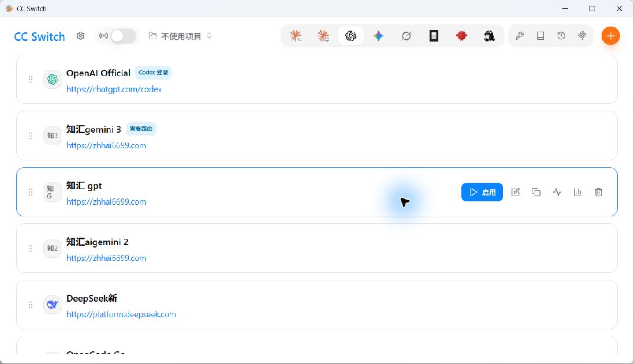The width and height of the screenshot is (634, 364).
Task: Add a new provider with orange plus button
Action: click(610, 36)
